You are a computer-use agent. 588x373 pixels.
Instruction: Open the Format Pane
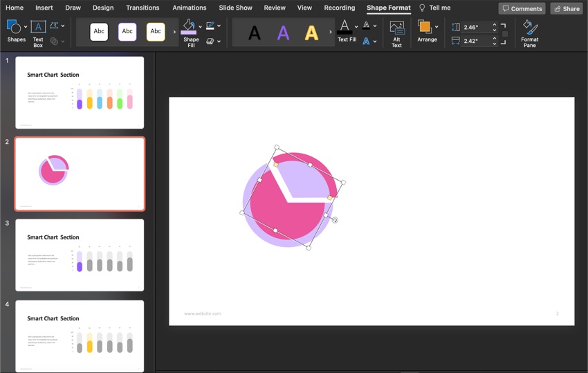pyautogui.click(x=529, y=28)
